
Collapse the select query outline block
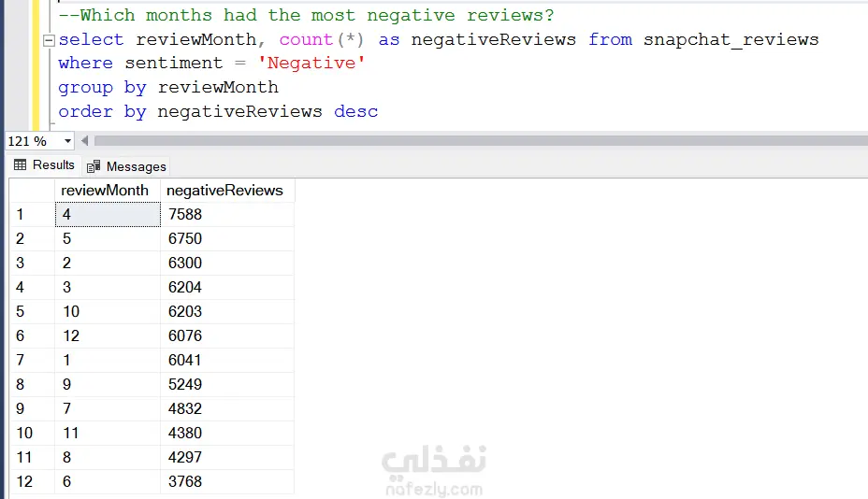49,40
